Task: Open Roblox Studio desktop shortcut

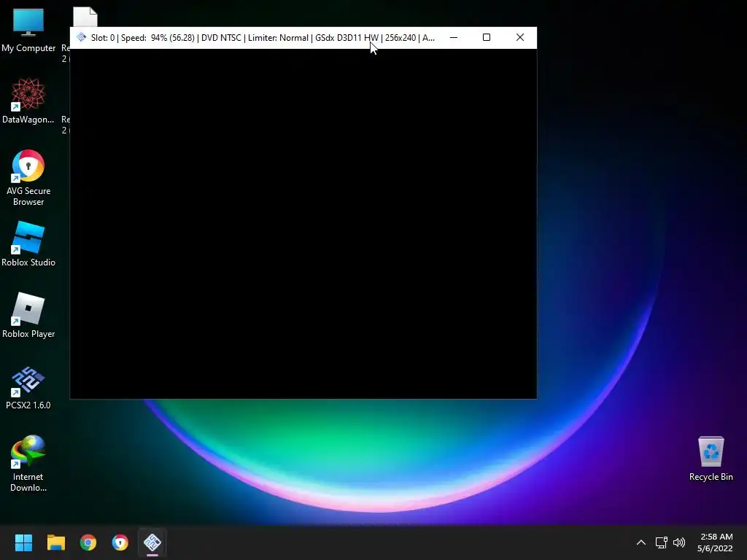Action: [28, 244]
